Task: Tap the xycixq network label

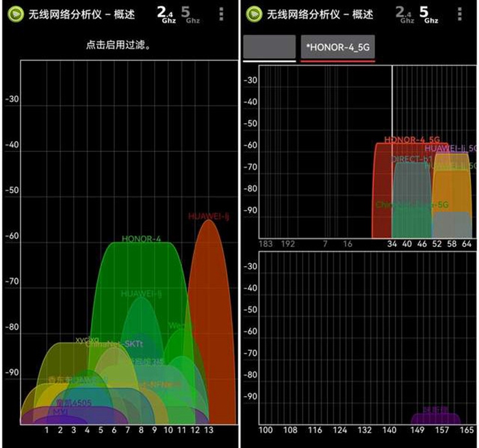Action: pyautogui.click(x=88, y=339)
